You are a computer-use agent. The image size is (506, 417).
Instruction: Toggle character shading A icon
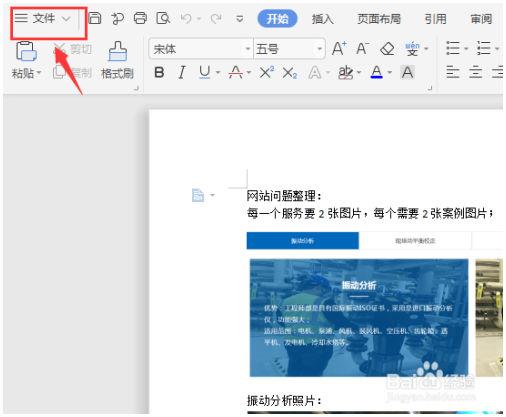pyautogui.click(x=407, y=72)
